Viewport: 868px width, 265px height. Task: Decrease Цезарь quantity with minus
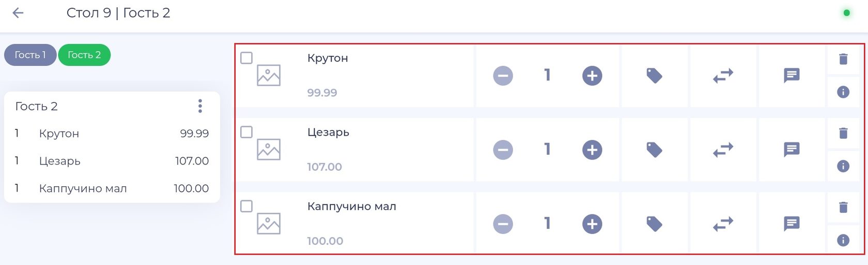pos(503,150)
